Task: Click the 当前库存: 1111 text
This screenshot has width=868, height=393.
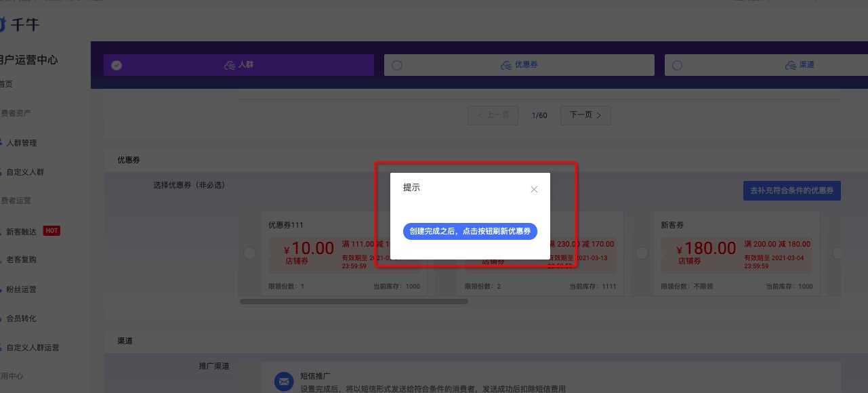Action: (593, 287)
